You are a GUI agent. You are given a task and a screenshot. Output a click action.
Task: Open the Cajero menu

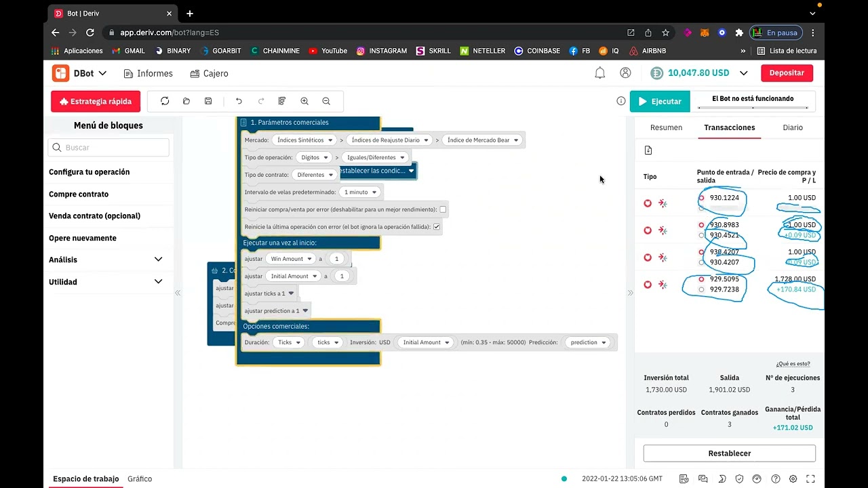pyautogui.click(x=210, y=73)
